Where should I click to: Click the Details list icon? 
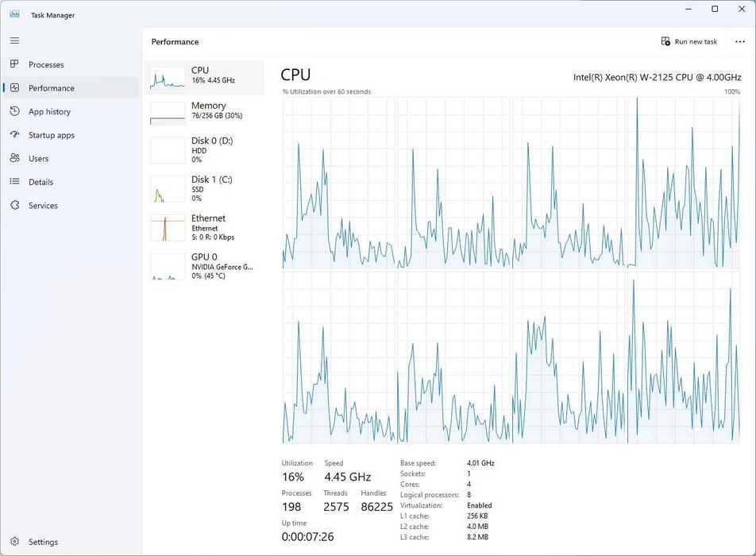coord(15,181)
